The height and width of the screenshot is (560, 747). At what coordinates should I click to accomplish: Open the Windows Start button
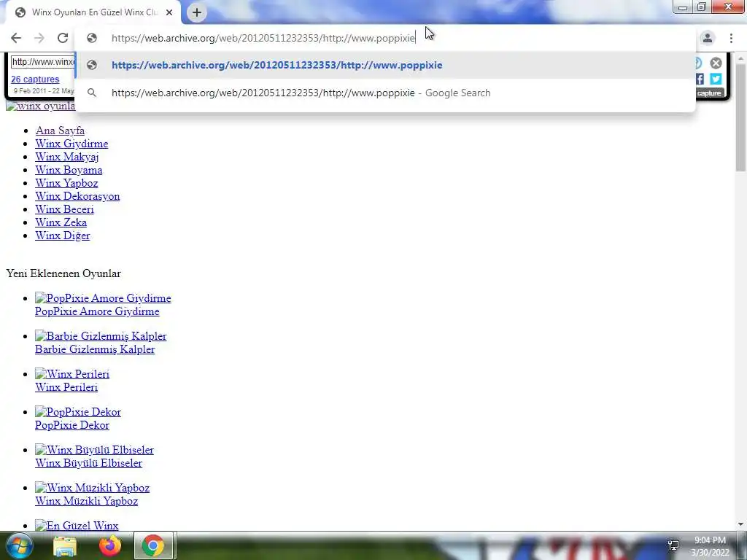(19, 545)
